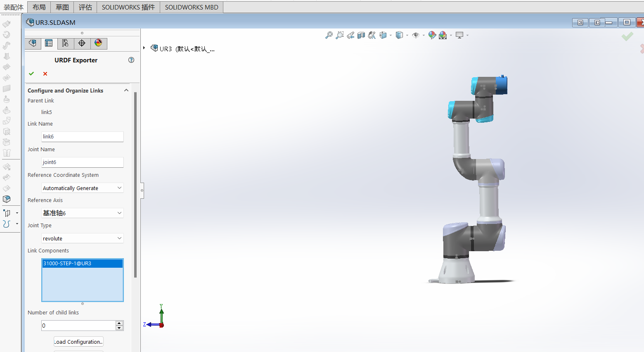Collapse Configure and Organize Links section
644x352 pixels.
coord(126,90)
